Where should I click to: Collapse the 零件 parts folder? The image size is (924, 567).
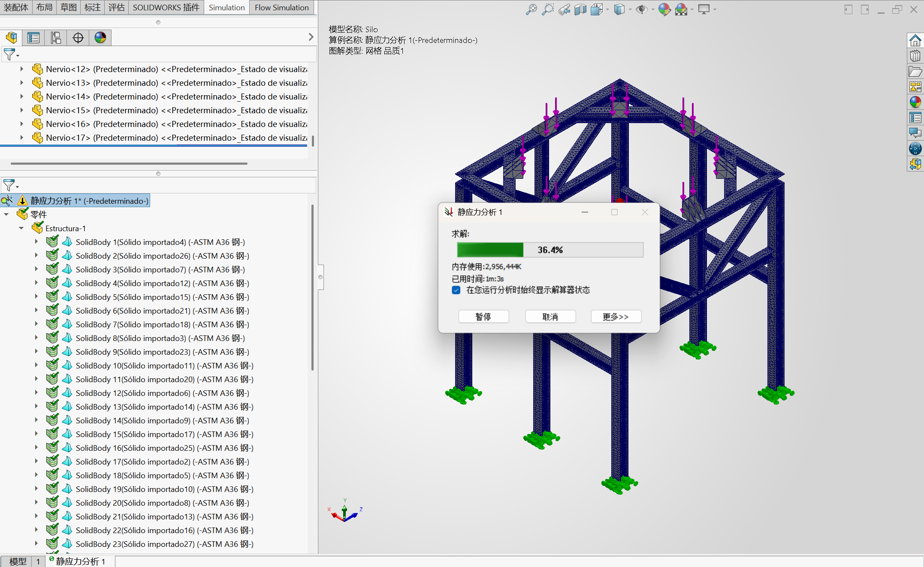(x=6, y=214)
